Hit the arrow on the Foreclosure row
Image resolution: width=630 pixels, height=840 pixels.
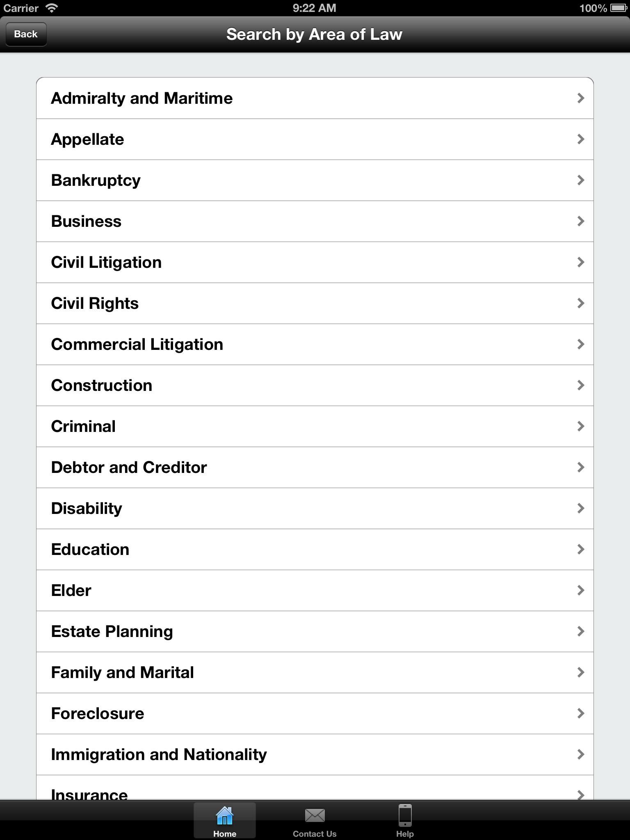[x=580, y=714]
